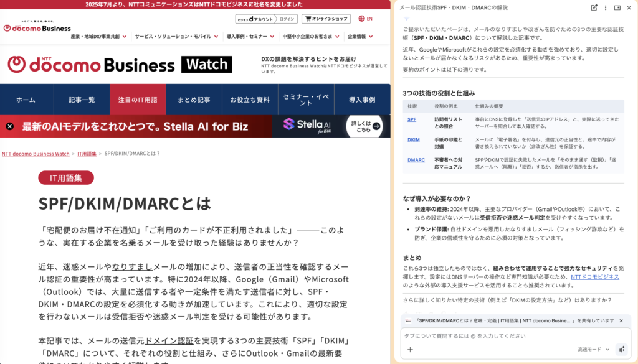Click the plus attachment icon in chat box
The height and width of the screenshot is (364, 638).
pos(410,349)
